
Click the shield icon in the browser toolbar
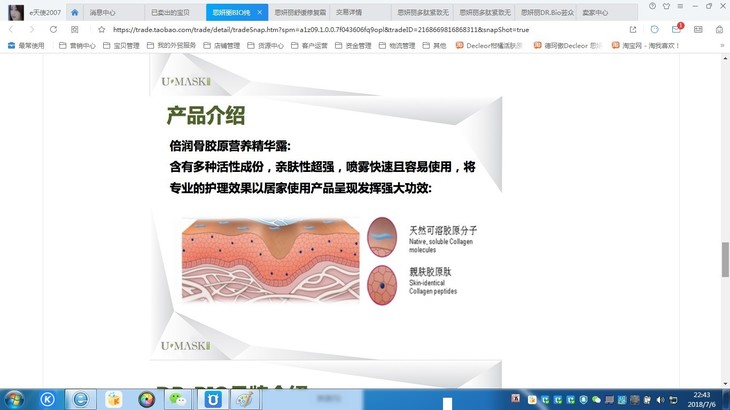tap(655, 30)
